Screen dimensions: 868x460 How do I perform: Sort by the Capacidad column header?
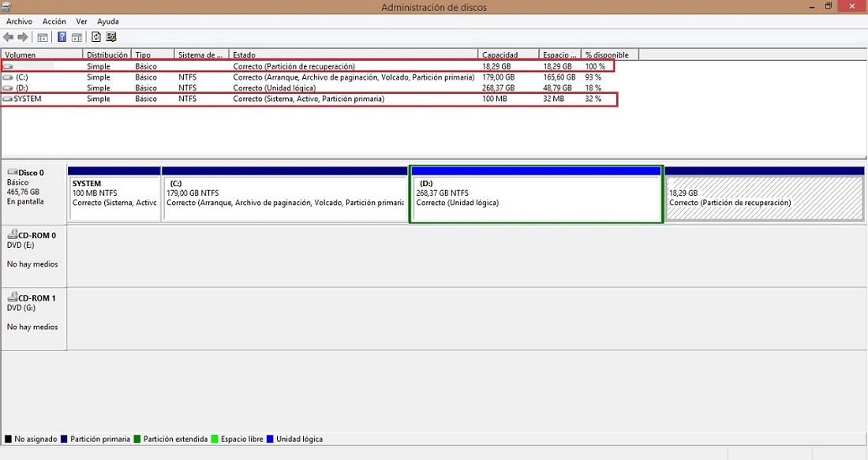(x=508, y=54)
